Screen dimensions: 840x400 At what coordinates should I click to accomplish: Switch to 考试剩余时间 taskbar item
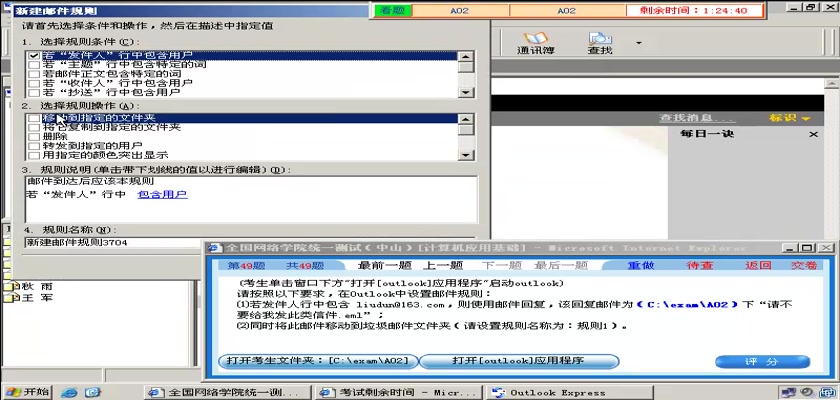pyautogui.click(x=398, y=393)
